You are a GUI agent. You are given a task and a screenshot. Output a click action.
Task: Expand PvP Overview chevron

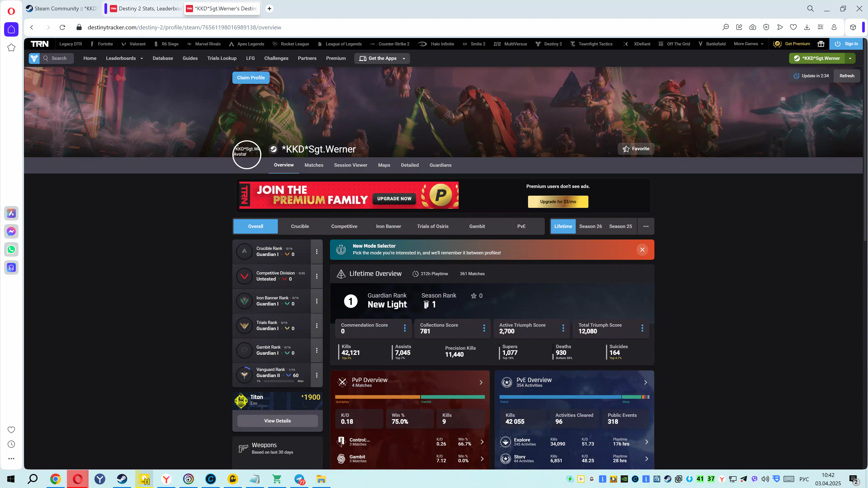pos(481,382)
